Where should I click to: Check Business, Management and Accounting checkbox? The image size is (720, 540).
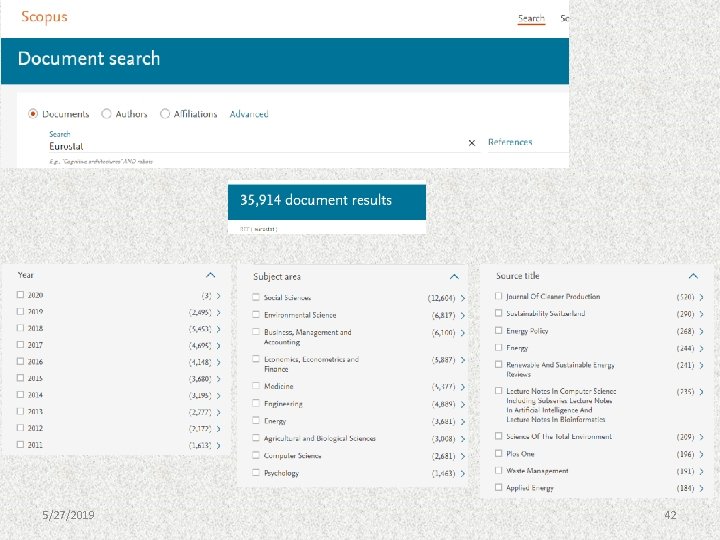256,332
